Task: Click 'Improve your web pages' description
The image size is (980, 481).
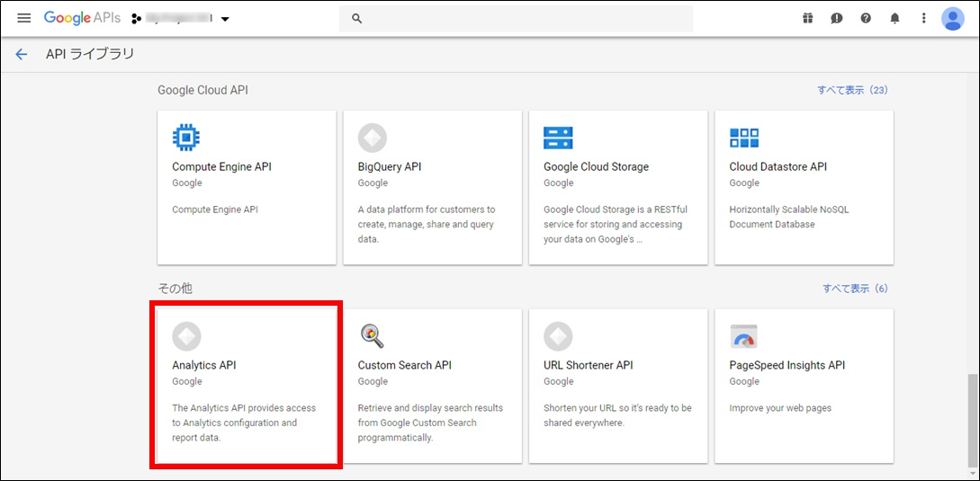Action: point(780,408)
